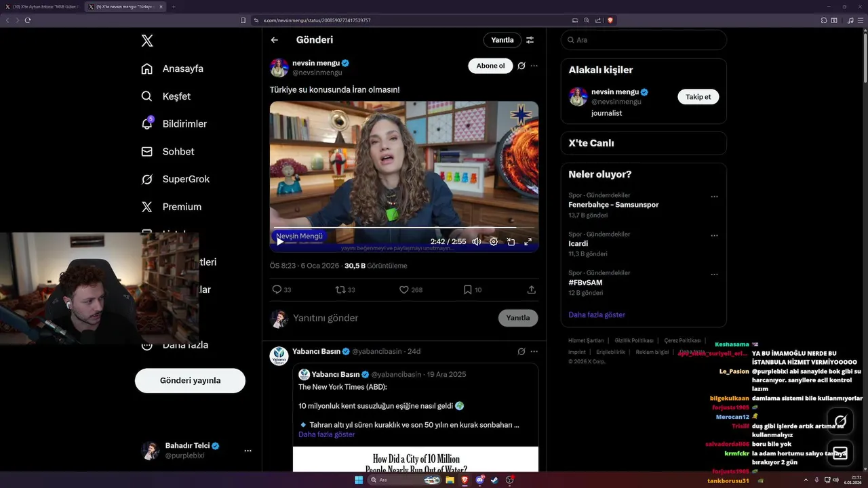This screenshot has width=868, height=488.
Task: Open Bildirimler notifications
Action: [174, 124]
